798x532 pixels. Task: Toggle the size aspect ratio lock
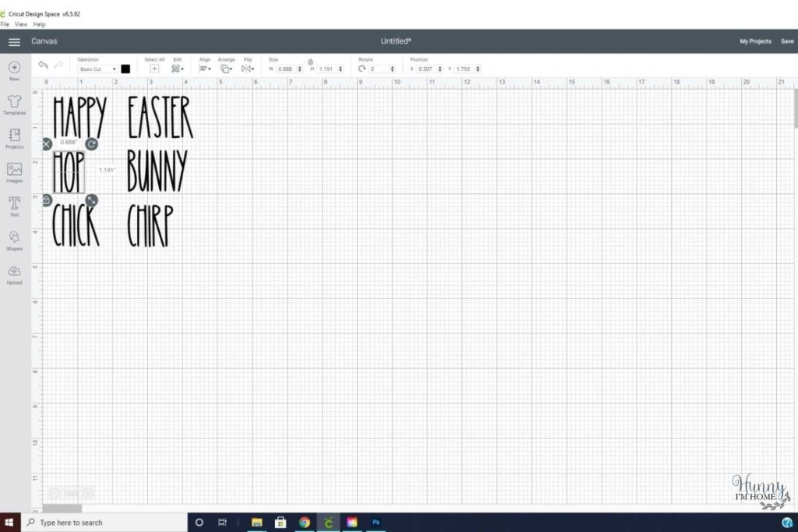(310, 62)
